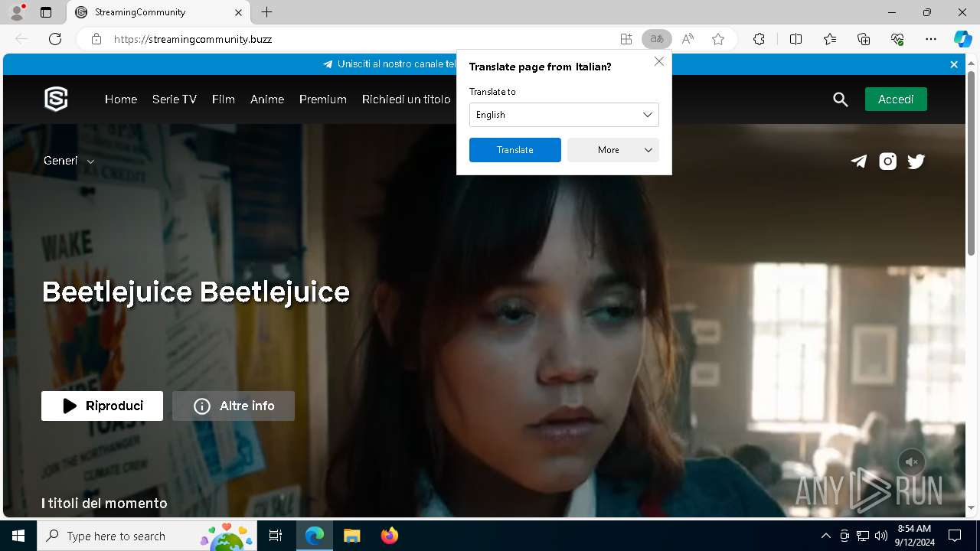
Task: Open the Extensions puzzle icon
Action: [759, 39]
